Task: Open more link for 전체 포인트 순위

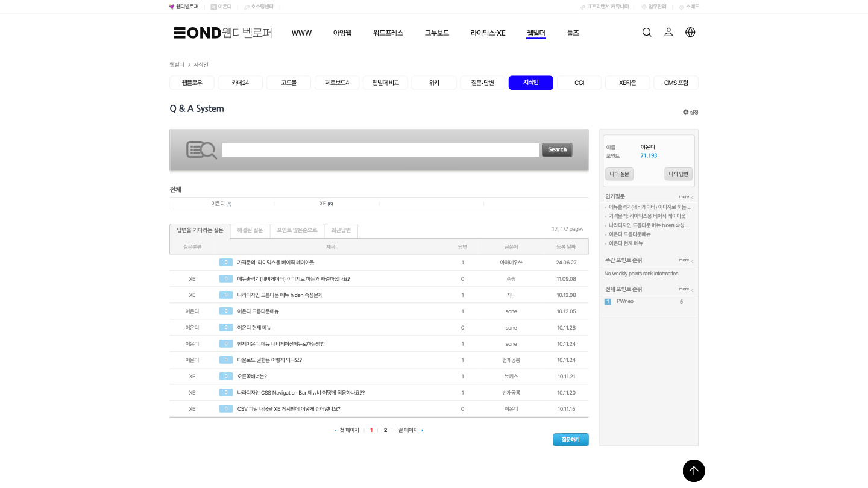Action: point(686,289)
